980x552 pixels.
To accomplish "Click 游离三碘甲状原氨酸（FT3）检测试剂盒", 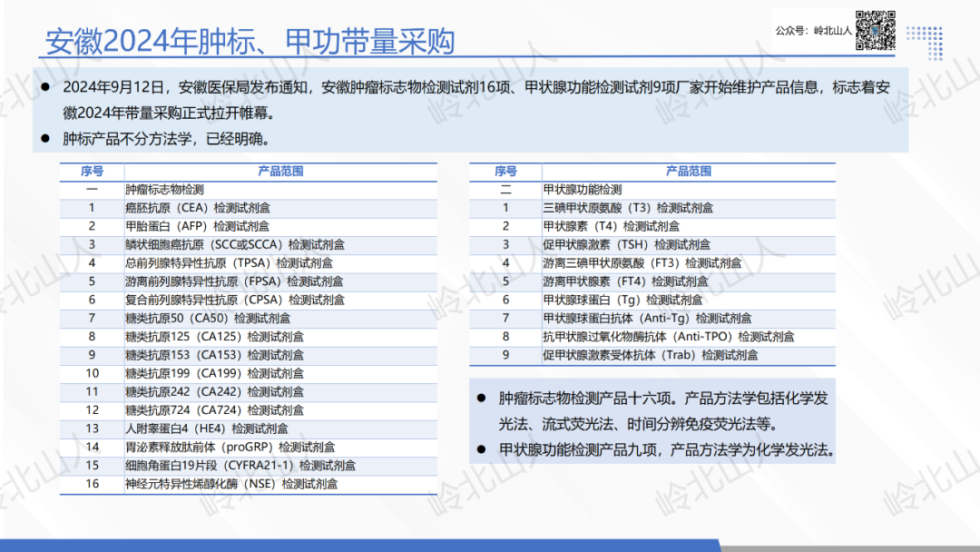I will 642,263.
